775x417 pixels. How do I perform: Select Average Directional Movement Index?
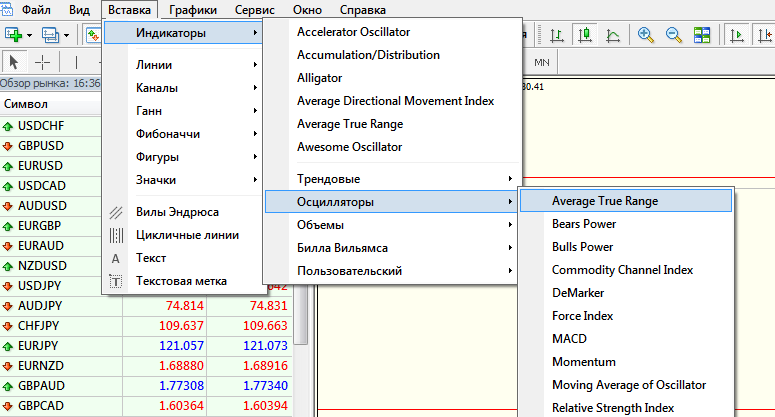point(395,101)
